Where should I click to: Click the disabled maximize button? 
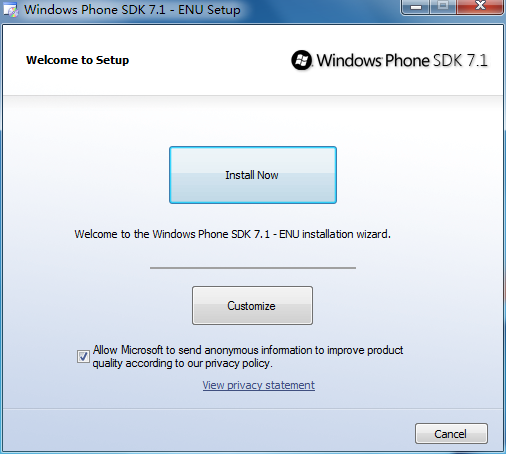[x=443, y=6]
